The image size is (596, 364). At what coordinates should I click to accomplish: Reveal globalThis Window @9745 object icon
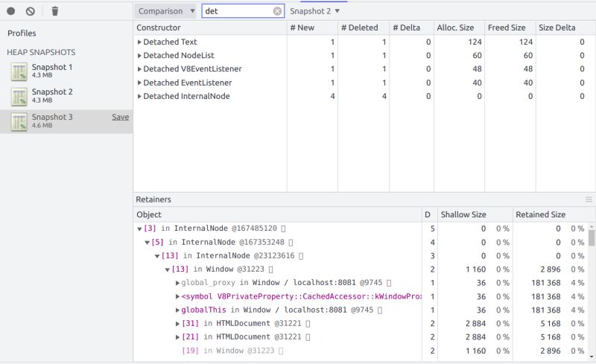pos(380,310)
